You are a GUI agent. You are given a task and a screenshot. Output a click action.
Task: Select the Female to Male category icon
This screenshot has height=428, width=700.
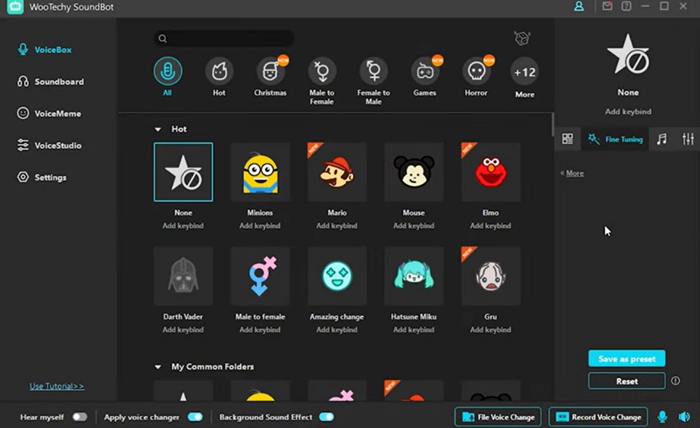click(374, 71)
